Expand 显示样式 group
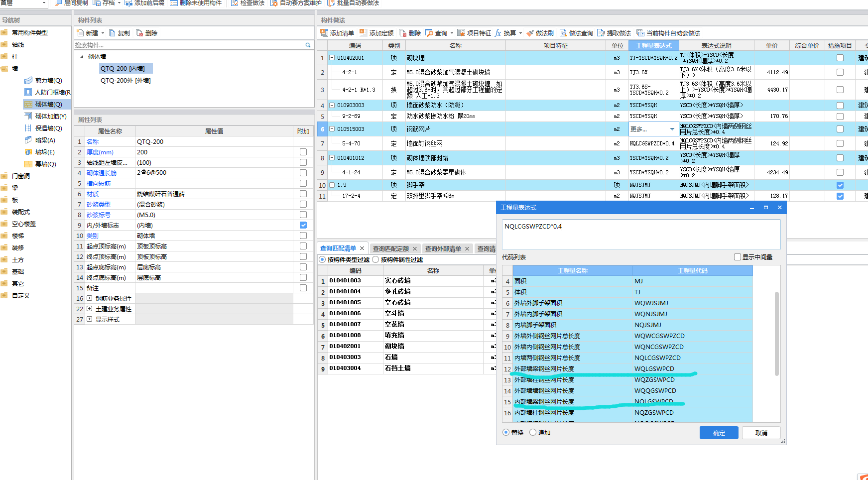This screenshot has width=868, height=480. [x=89, y=319]
